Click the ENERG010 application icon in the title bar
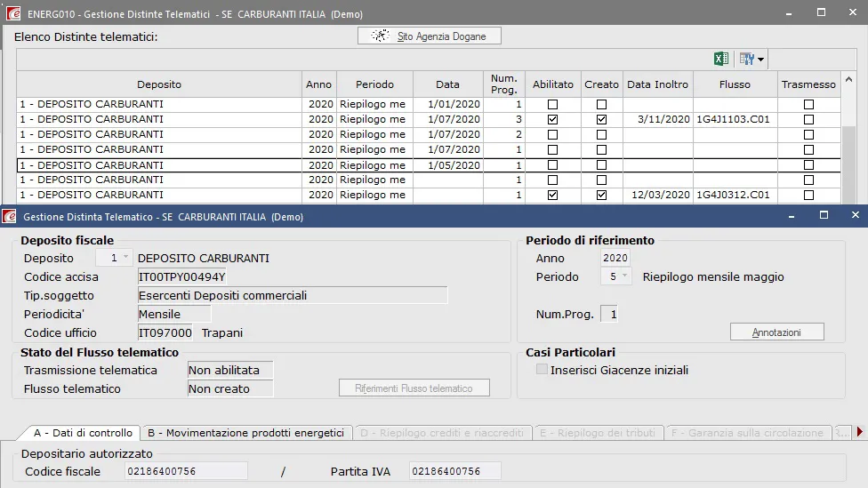The height and width of the screenshot is (488, 868). [x=14, y=13]
